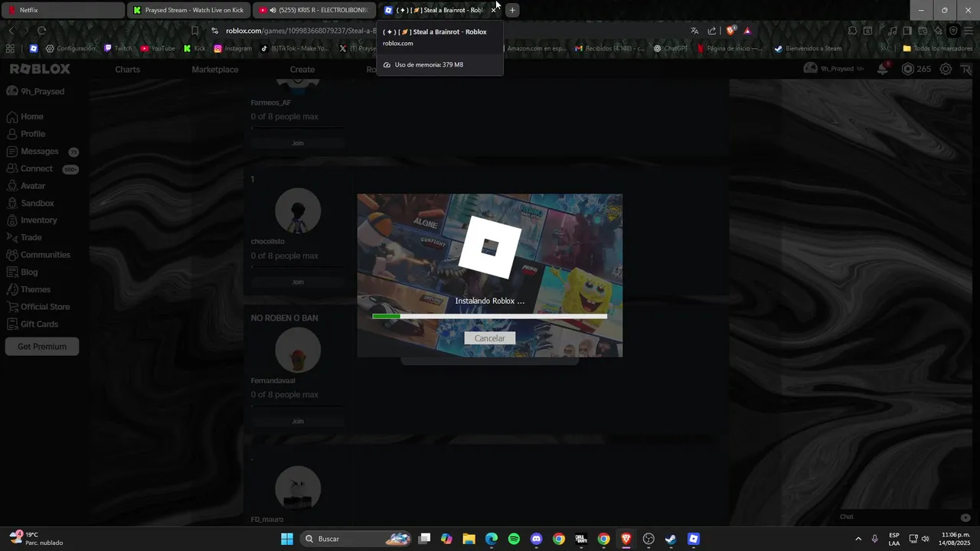This screenshot has height=551, width=980.
Task: Open the 9h_Praysed profile in sidebar
Action: (35, 91)
